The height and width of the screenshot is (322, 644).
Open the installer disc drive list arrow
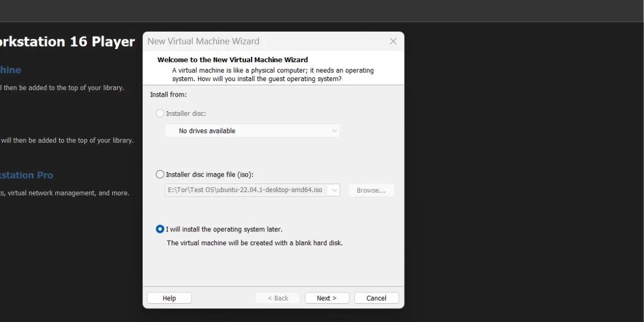334,130
